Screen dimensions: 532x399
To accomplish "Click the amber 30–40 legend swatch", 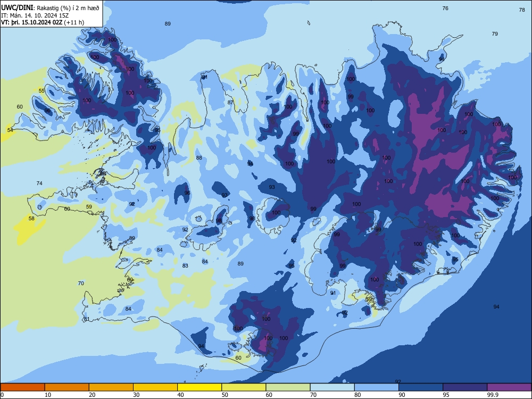I will tap(155, 387).
